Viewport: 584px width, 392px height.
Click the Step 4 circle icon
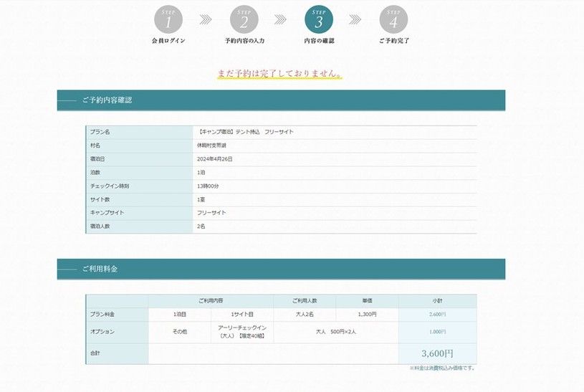[393, 19]
